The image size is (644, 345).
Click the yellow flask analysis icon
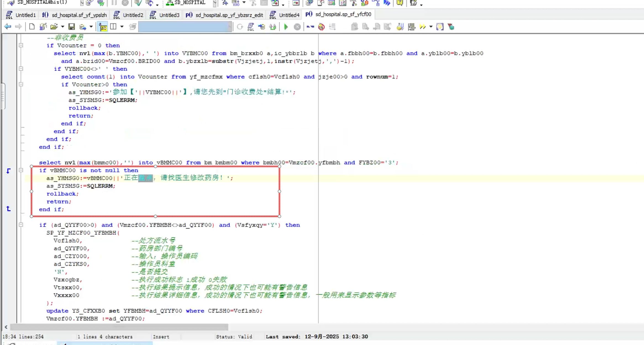tap(400, 27)
